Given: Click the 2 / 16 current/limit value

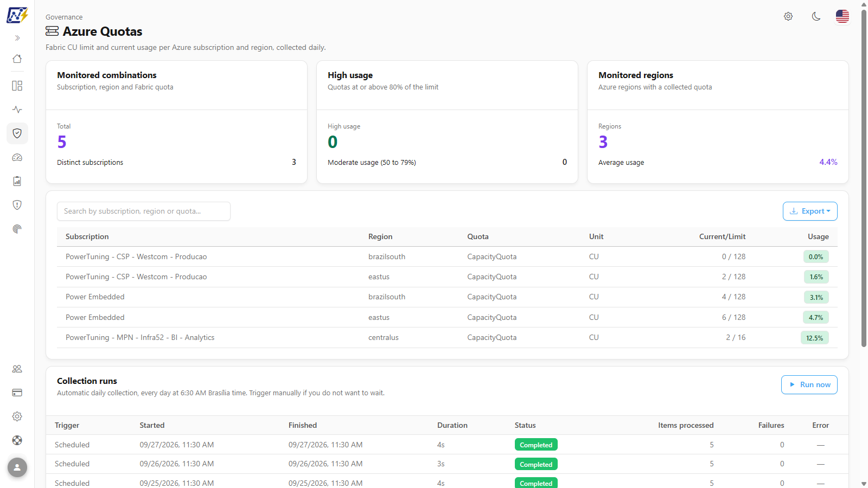Looking at the screenshot, I should [736, 338].
